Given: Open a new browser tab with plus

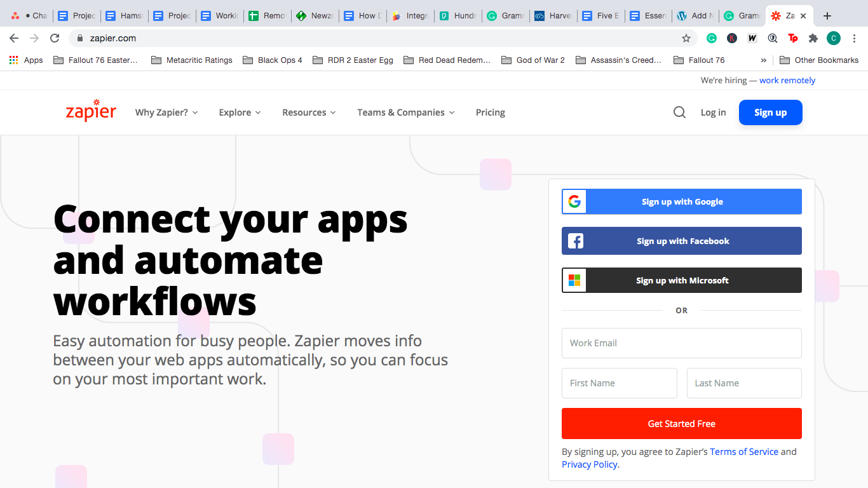Looking at the screenshot, I should 827,16.
